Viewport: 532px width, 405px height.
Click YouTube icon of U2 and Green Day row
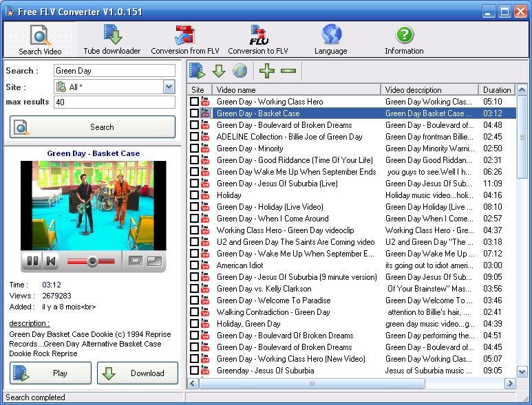(x=205, y=242)
